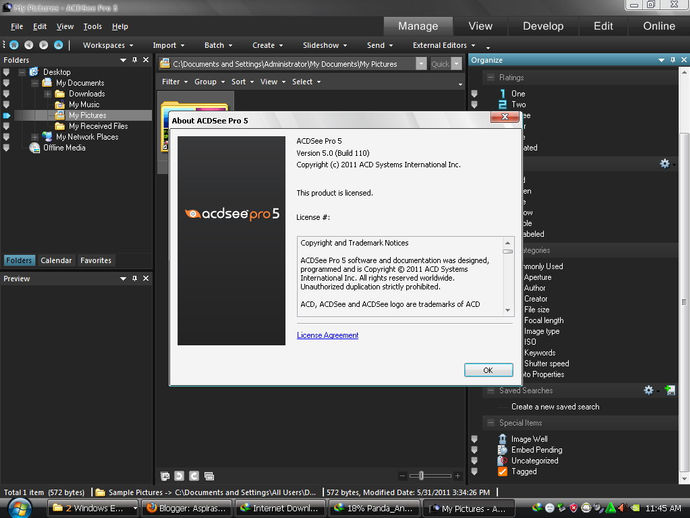Switch to the Calendar tab
690x518 pixels.
click(x=56, y=260)
